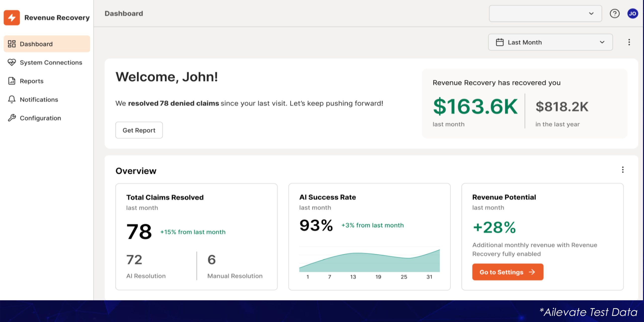Click the chevron arrow of Last Month selector

602,42
